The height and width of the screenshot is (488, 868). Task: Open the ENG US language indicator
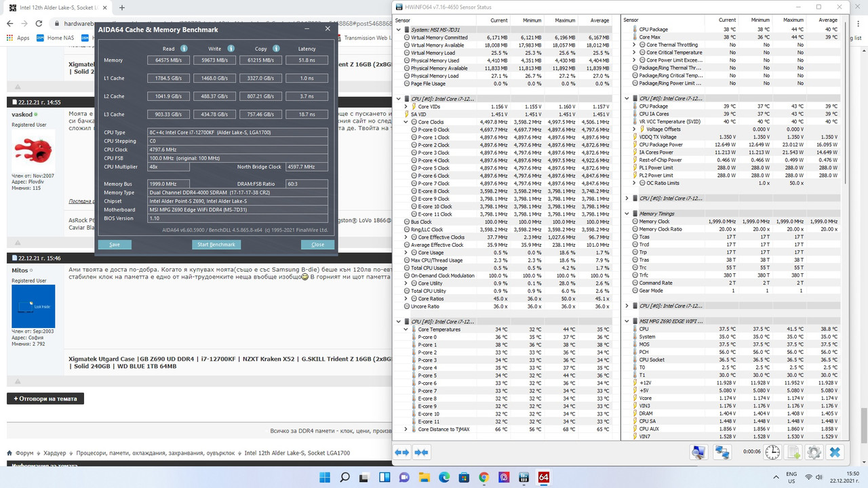click(x=791, y=476)
